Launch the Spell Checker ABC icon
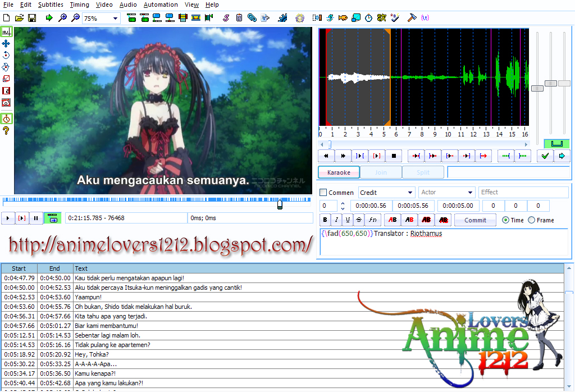The height and width of the screenshot is (392, 575). 395,17
